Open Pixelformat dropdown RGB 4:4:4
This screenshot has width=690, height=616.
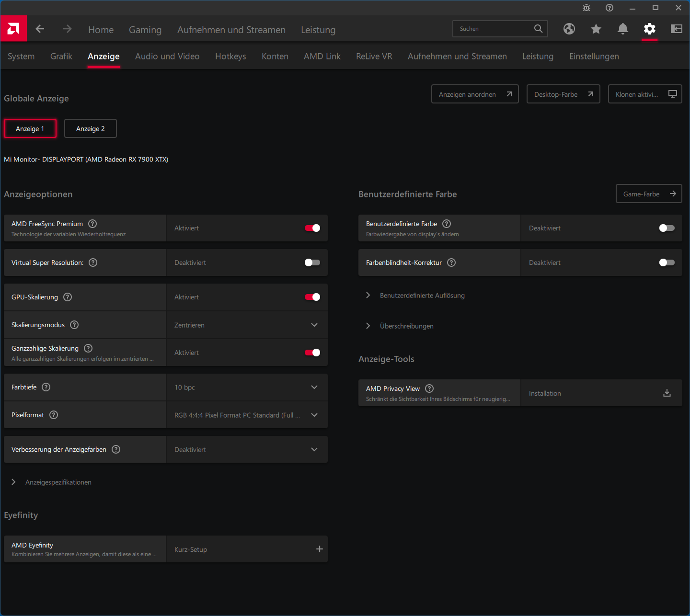247,415
